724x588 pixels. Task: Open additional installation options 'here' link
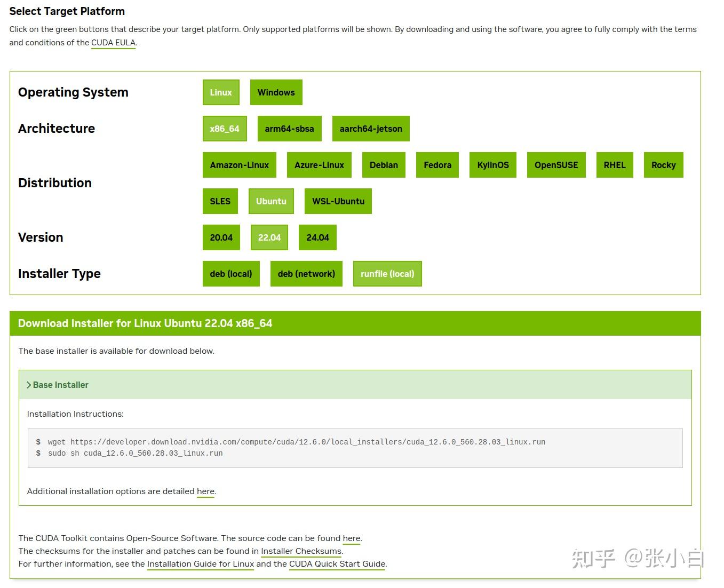click(x=205, y=491)
